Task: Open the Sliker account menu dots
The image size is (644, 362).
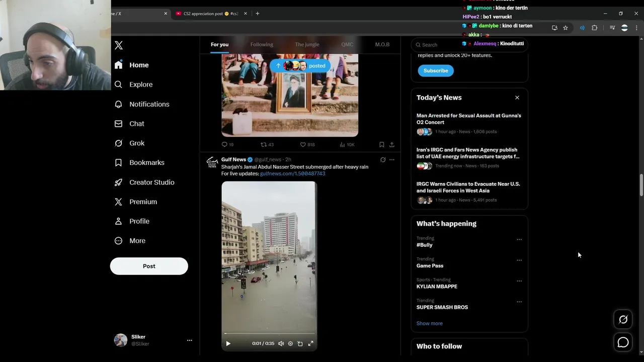Action: pyautogui.click(x=190, y=340)
